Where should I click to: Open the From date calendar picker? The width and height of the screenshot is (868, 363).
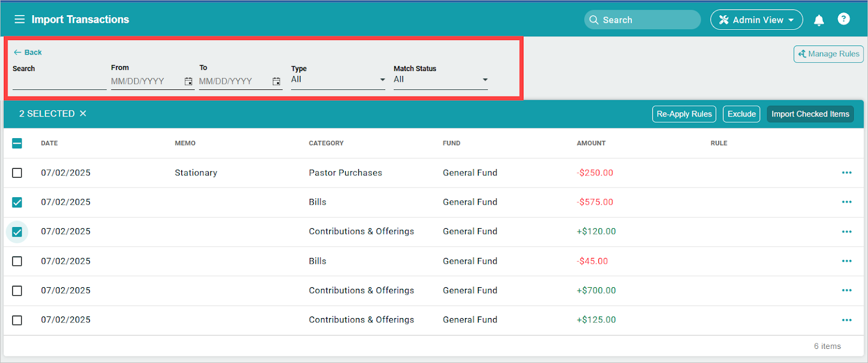pyautogui.click(x=188, y=81)
